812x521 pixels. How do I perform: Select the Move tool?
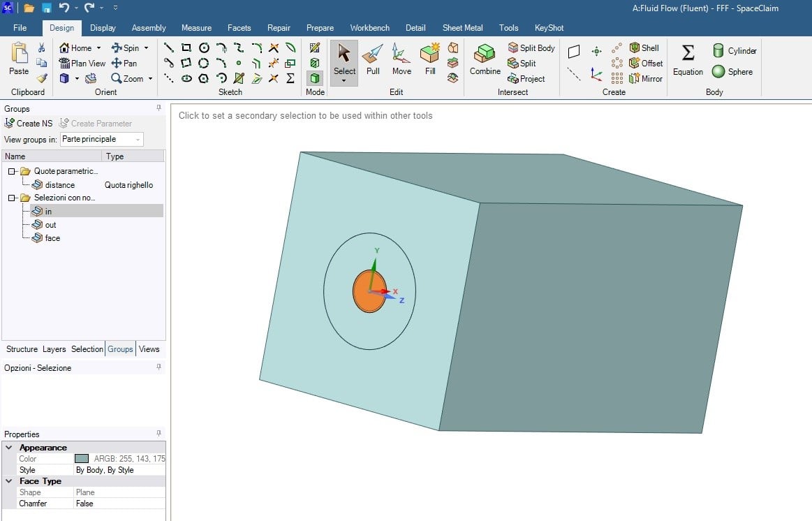click(x=401, y=59)
